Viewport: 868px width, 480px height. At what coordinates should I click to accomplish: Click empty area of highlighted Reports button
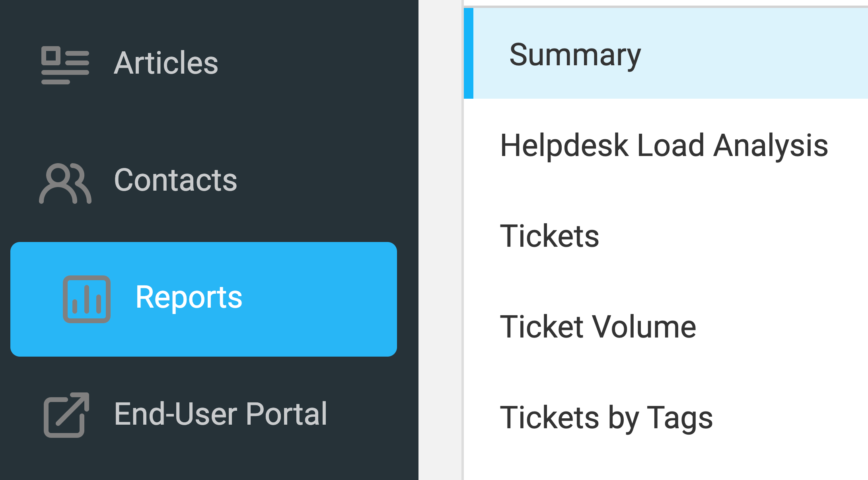click(x=326, y=299)
